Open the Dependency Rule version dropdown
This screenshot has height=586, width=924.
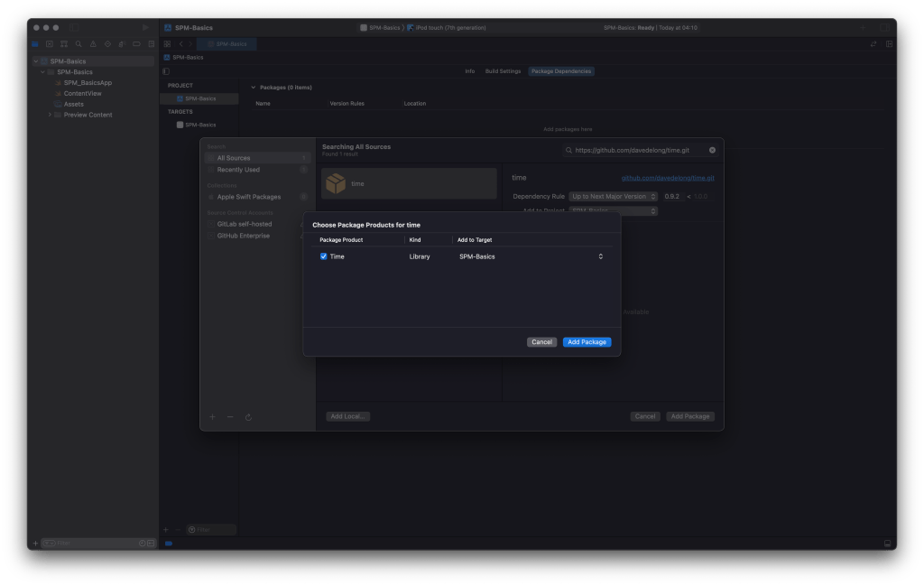(x=613, y=196)
